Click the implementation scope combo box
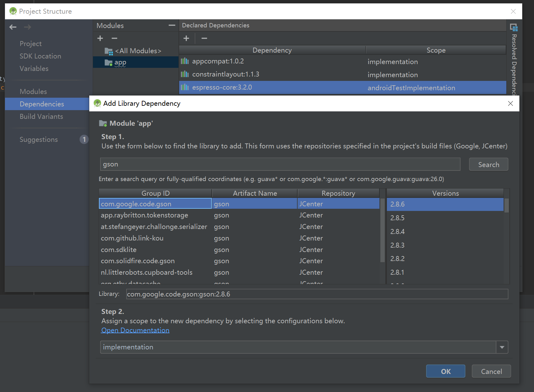 (x=304, y=347)
